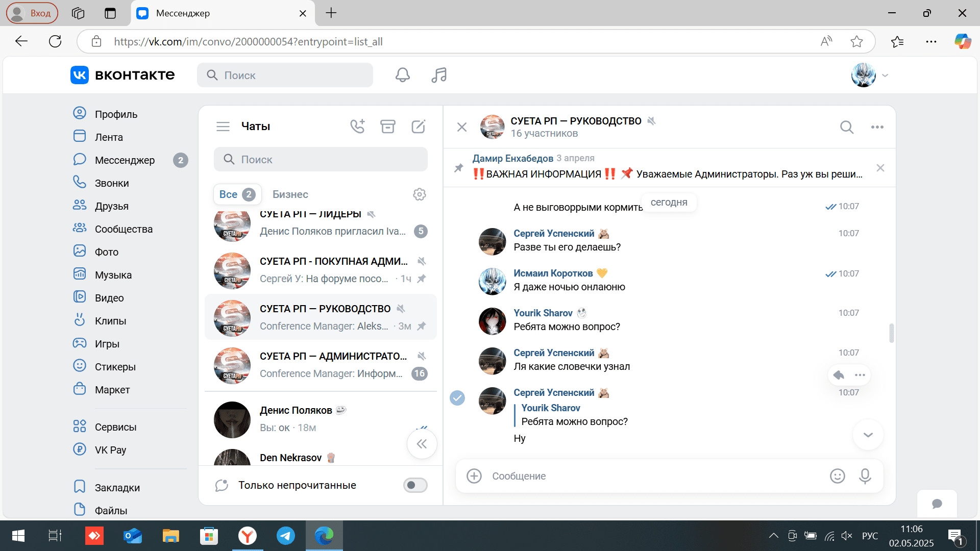Expand the profile avatar account menu

(x=870, y=75)
